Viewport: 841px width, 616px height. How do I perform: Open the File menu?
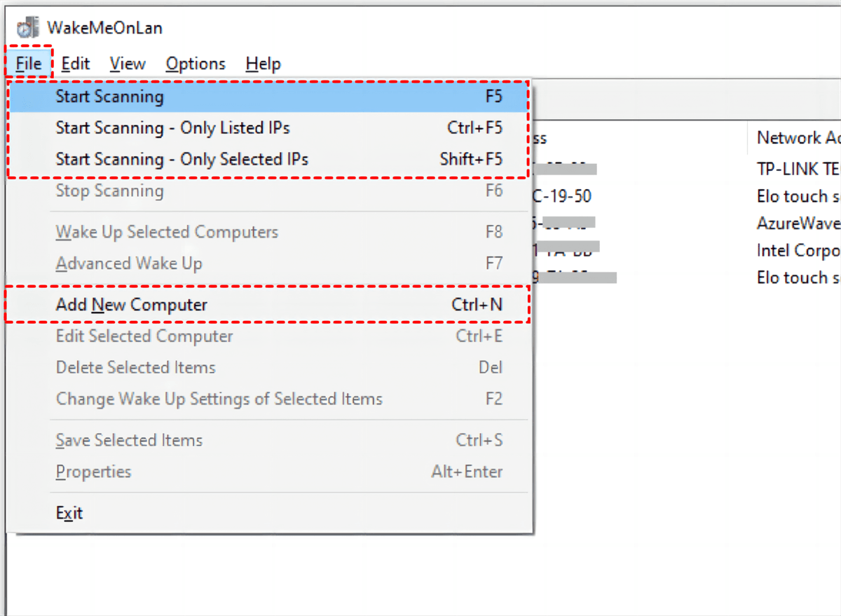29,64
